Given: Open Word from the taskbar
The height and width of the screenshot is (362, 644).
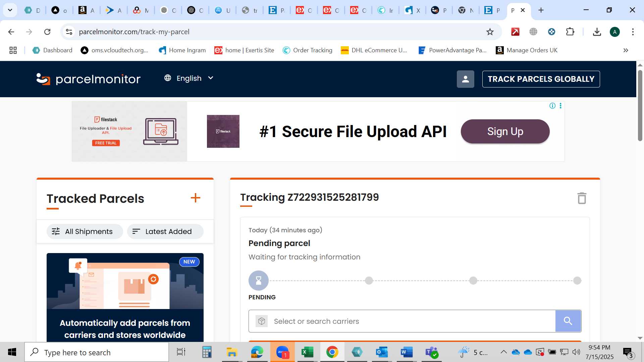Looking at the screenshot, I should [407, 352].
